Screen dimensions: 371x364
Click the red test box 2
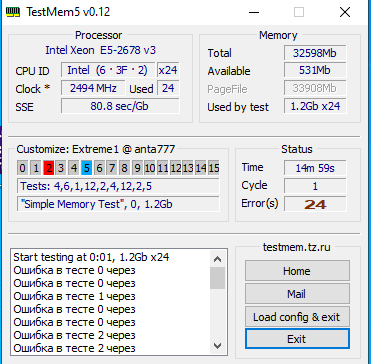[x=48, y=168]
